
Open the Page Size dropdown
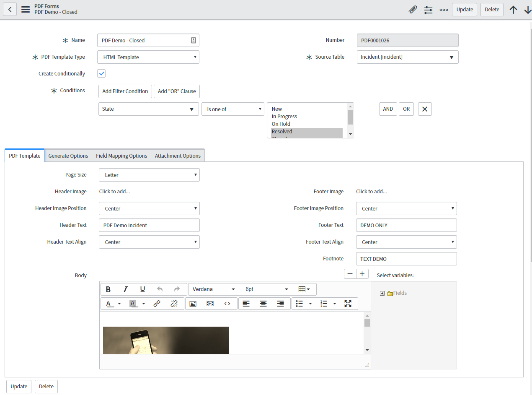(x=149, y=175)
